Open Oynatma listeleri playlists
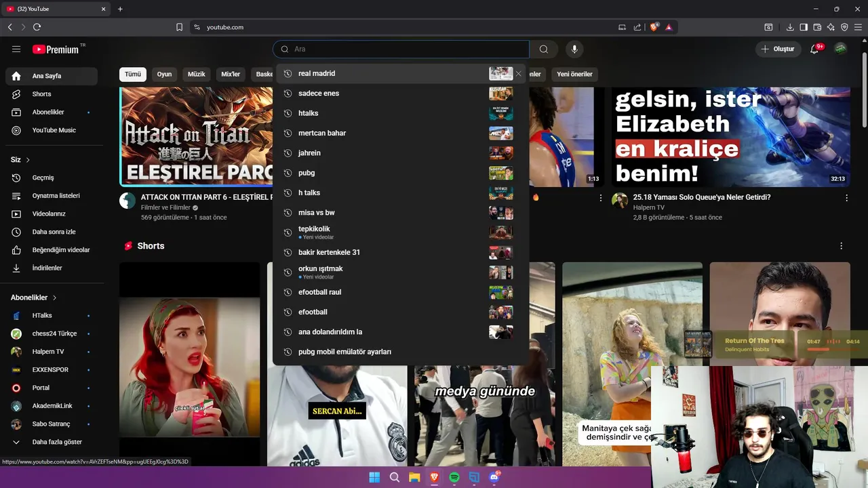Image resolution: width=868 pixels, height=488 pixels. point(52,196)
